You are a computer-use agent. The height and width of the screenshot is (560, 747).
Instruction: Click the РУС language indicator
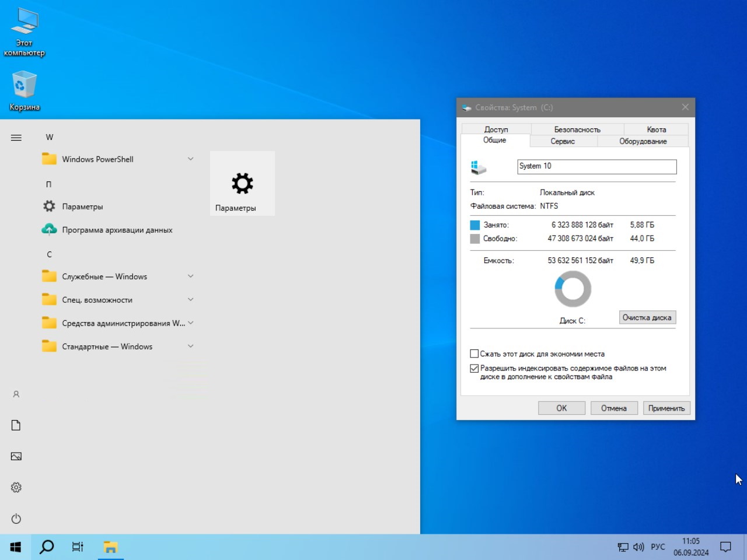[658, 547]
